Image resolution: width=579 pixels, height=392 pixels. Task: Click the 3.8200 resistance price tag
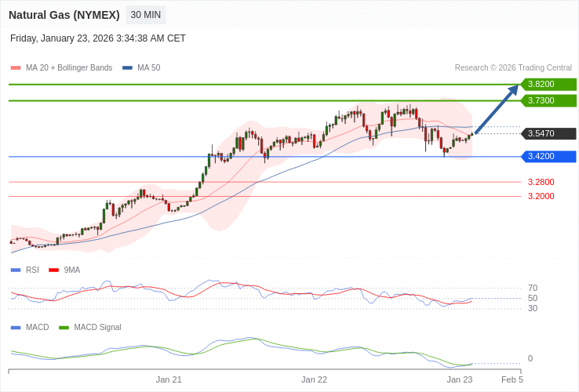pyautogui.click(x=548, y=84)
